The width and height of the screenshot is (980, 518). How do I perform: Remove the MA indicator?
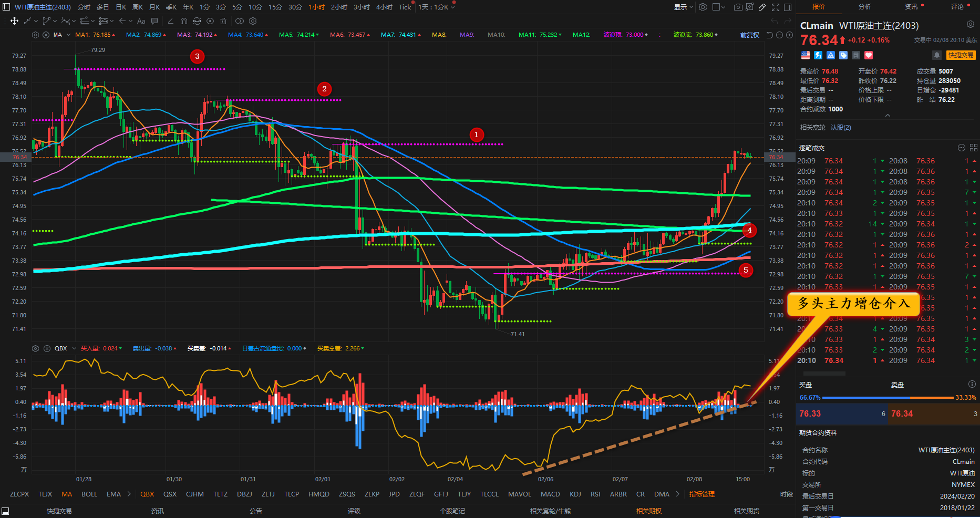pyautogui.click(x=46, y=35)
